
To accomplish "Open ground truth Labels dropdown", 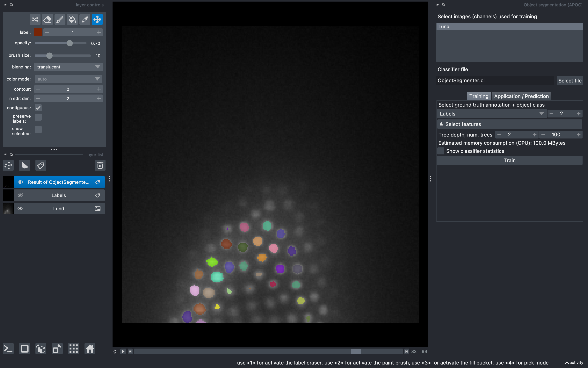I will coord(492,114).
